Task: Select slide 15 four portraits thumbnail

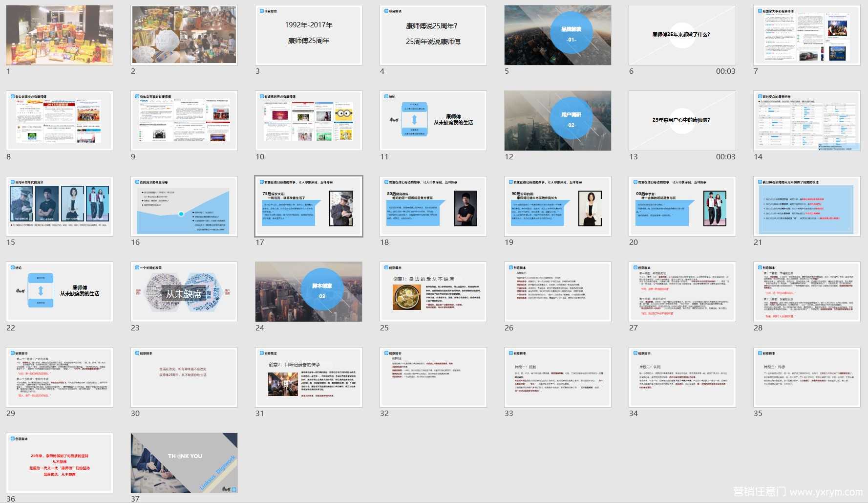Action: pyautogui.click(x=60, y=206)
